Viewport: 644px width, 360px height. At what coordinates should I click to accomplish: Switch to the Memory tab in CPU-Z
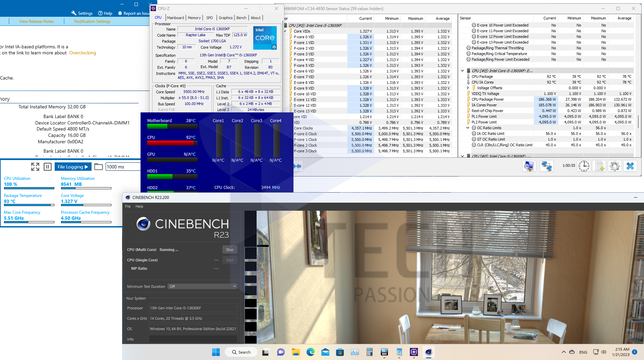pyautogui.click(x=194, y=18)
